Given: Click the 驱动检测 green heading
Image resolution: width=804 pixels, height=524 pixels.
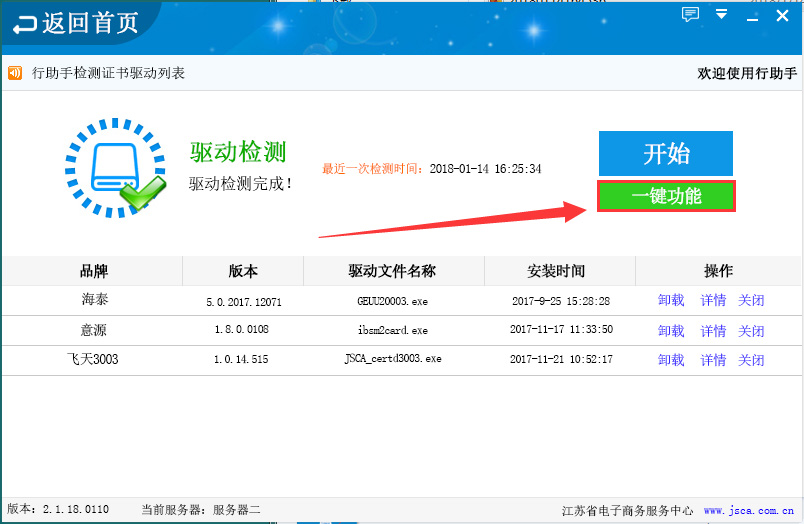Looking at the screenshot, I should [x=238, y=152].
